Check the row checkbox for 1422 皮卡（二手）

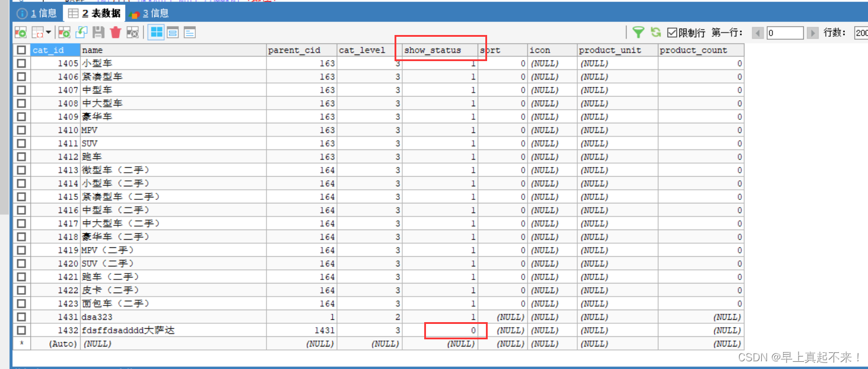[21, 290]
